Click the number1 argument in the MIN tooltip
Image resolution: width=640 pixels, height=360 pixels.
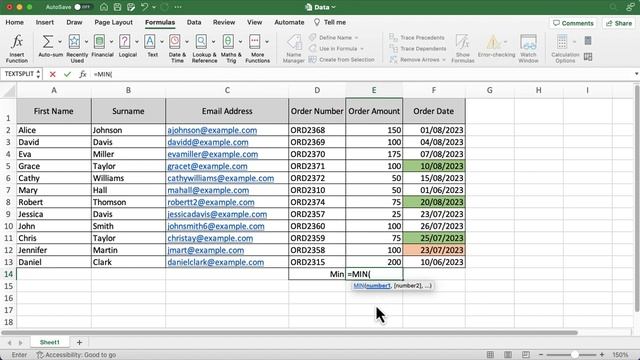click(378, 286)
